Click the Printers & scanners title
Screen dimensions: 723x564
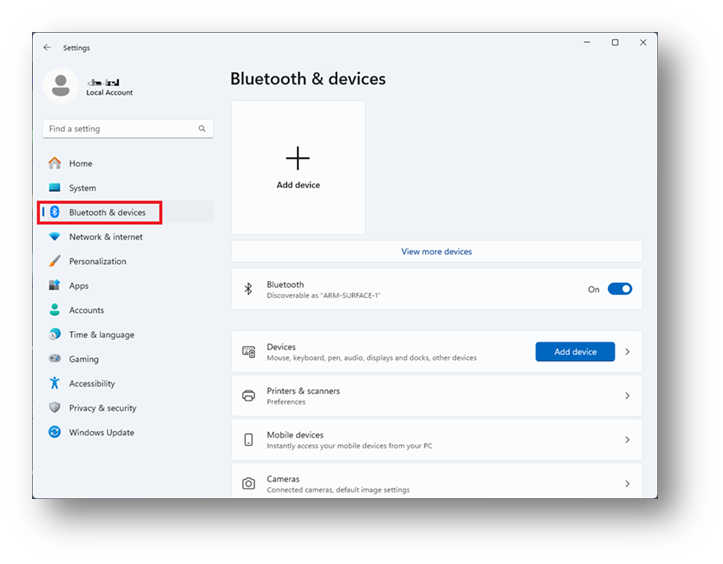(x=303, y=391)
